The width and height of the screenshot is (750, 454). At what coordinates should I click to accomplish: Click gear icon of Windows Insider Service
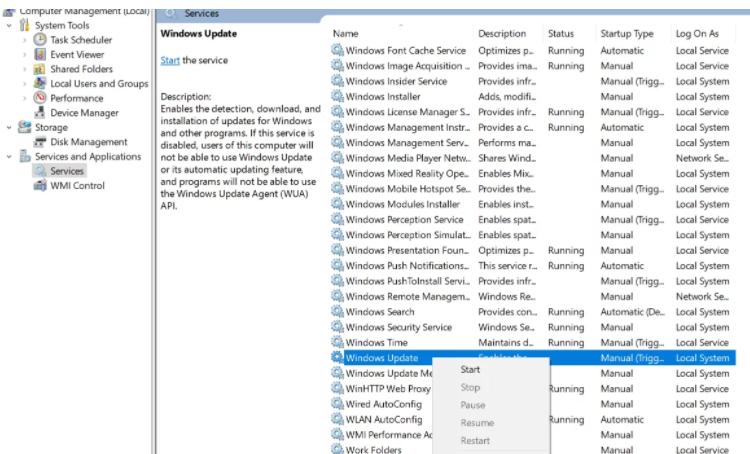(337, 81)
